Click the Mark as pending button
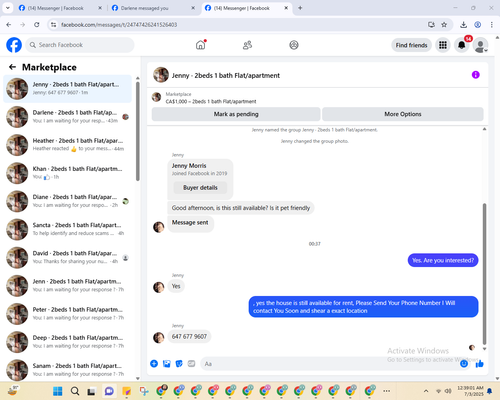 pyautogui.click(x=236, y=114)
